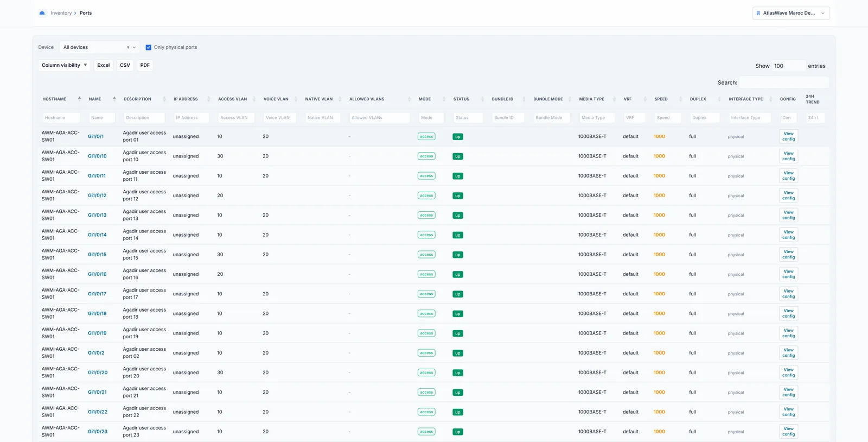Change the Show entries count field
868x442 pixels.
788,66
